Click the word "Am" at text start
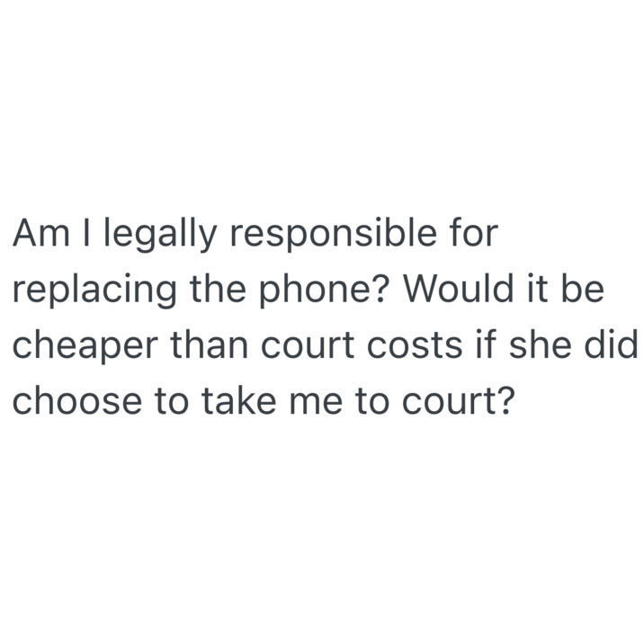Screen dimensions: 644x644 [41, 232]
